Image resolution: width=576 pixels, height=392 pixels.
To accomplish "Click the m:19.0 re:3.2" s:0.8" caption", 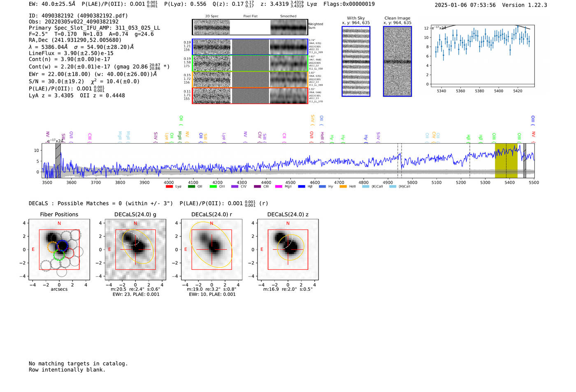I will click(x=211, y=289).
